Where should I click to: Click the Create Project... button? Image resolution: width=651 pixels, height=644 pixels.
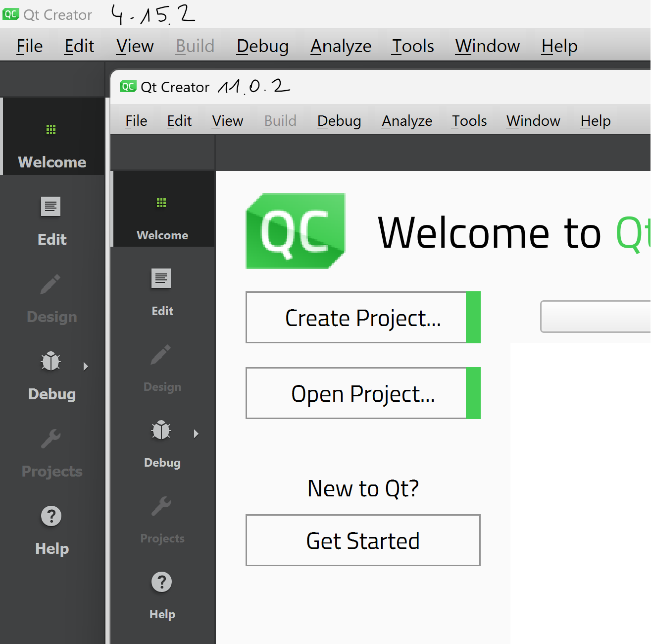pyautogui.click(x=363, y=318)
